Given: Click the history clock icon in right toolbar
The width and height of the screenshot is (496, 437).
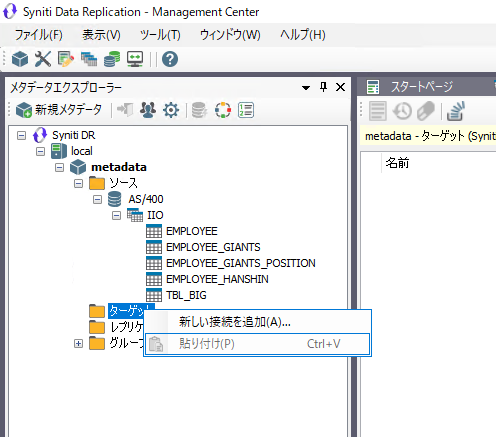Looking at the screenshot, I should coord(402,111).
